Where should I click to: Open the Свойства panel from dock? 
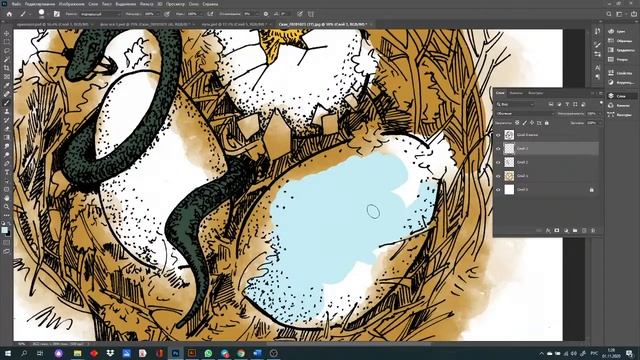point(620,73)
